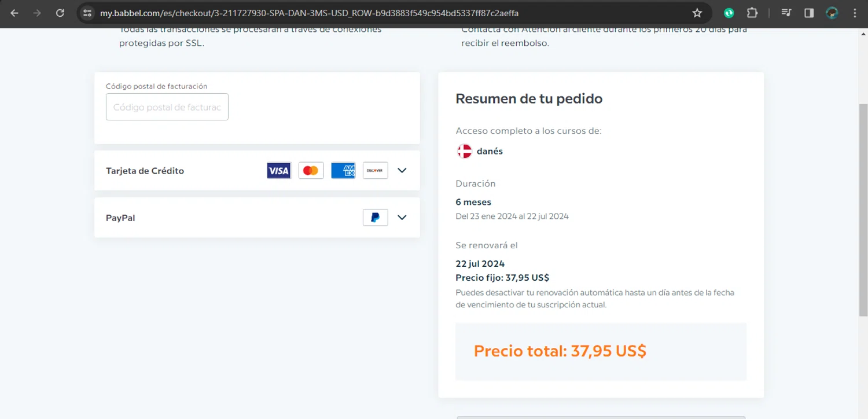Viewport: 868px width, 419px height.
Task: Click Acceso completo a los cursos de text
Action: (529, 131)
